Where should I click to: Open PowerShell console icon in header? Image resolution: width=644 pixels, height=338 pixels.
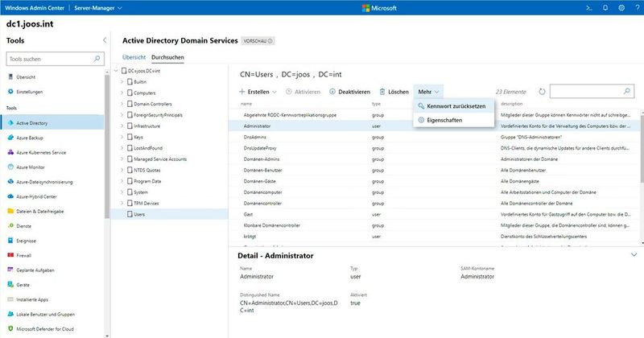588,8
